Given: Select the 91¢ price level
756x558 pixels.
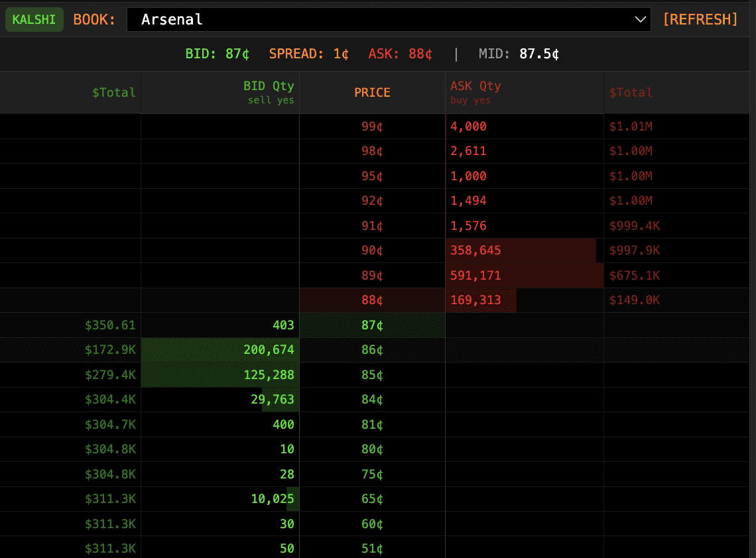Looking at the screenshot, I should point(372,225).
